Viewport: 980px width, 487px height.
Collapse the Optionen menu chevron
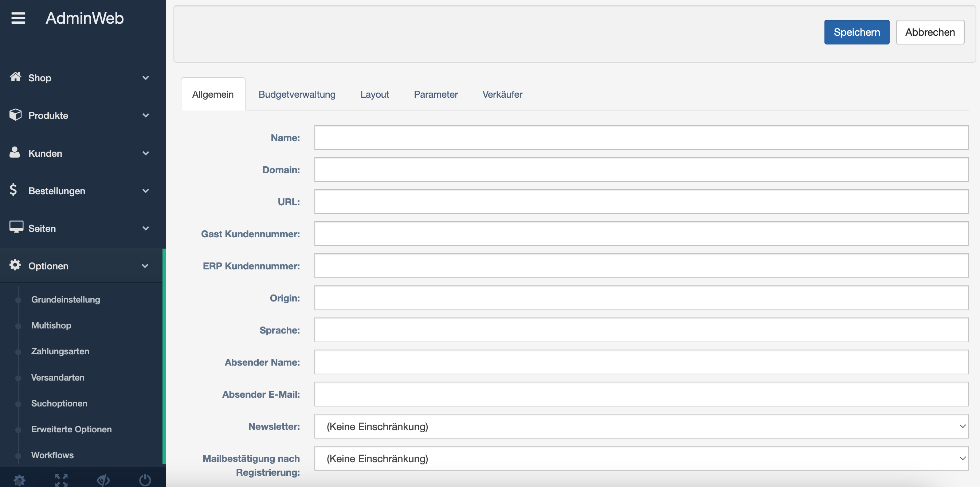[145, 266]
